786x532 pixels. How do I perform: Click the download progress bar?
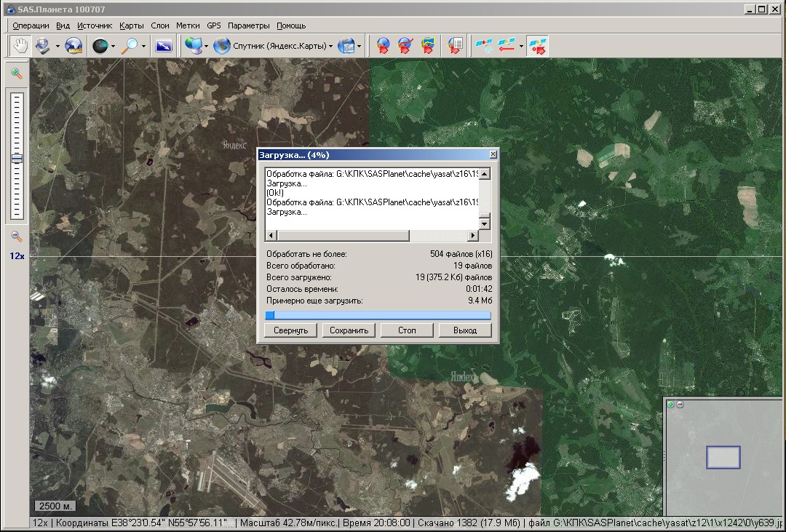click(378, 315)
